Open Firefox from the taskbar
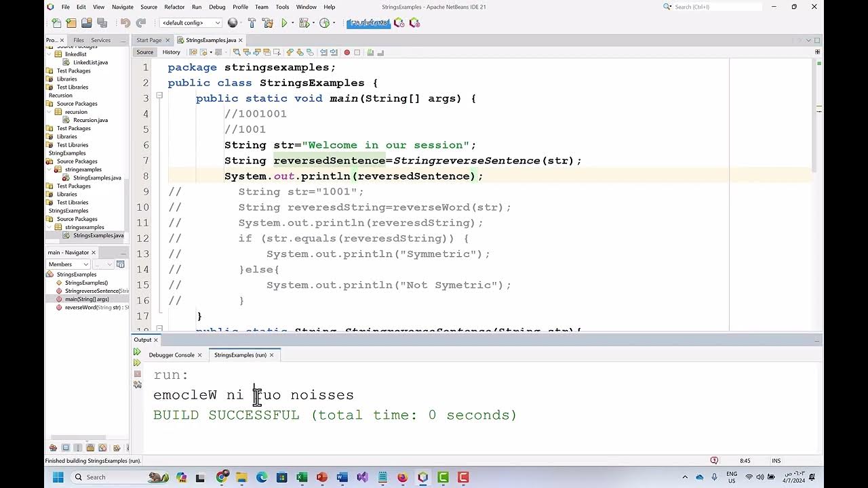Viewport: 868px width, 488px height. click(x=403, y=477)
